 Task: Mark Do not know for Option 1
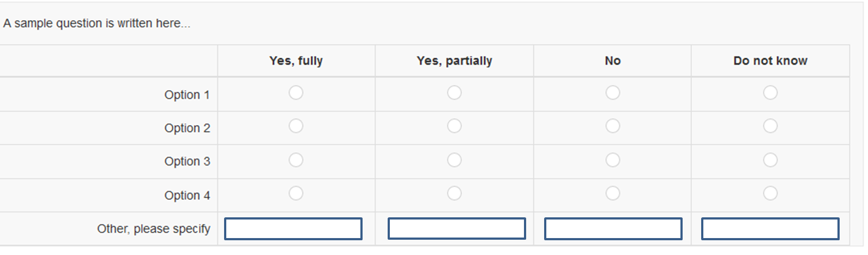770,93
